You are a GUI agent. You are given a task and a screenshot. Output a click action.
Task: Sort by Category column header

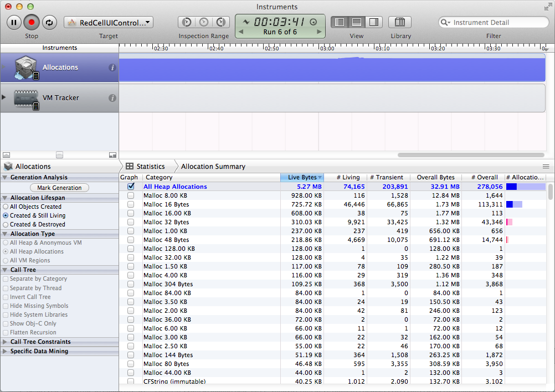click(212, 177)
